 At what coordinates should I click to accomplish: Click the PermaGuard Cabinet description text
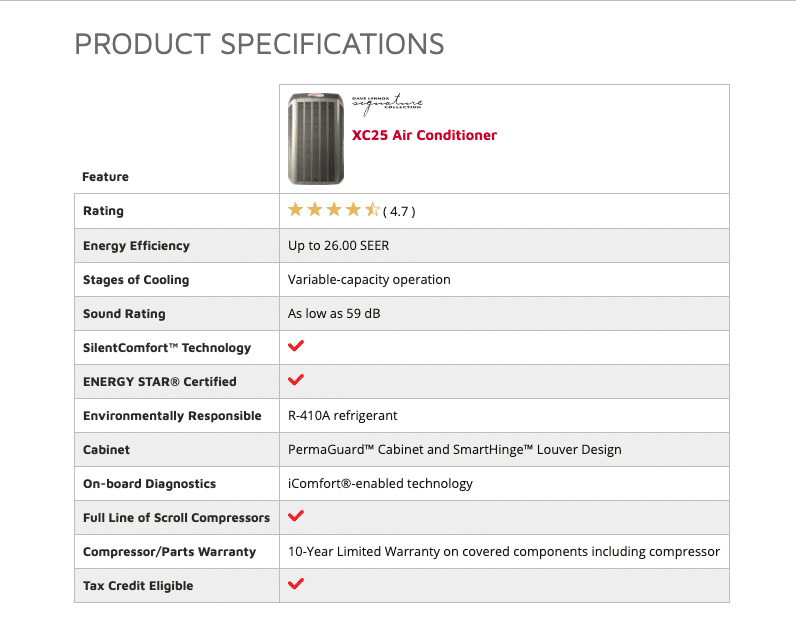[x=454, y=450]
